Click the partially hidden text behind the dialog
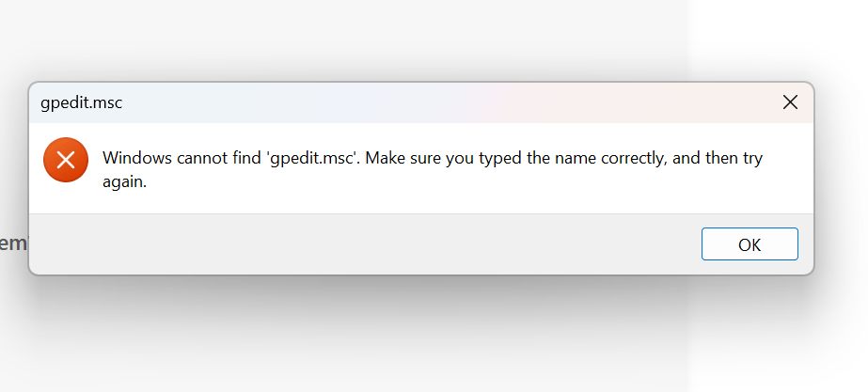 (x=13, y=243)
